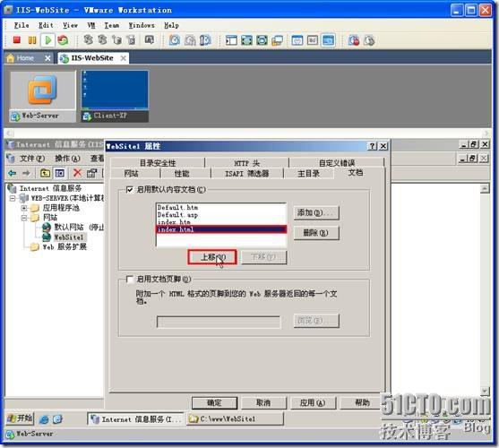Click the Unity mode toolbar icon
Screen dimensions: 499x448
277,40
